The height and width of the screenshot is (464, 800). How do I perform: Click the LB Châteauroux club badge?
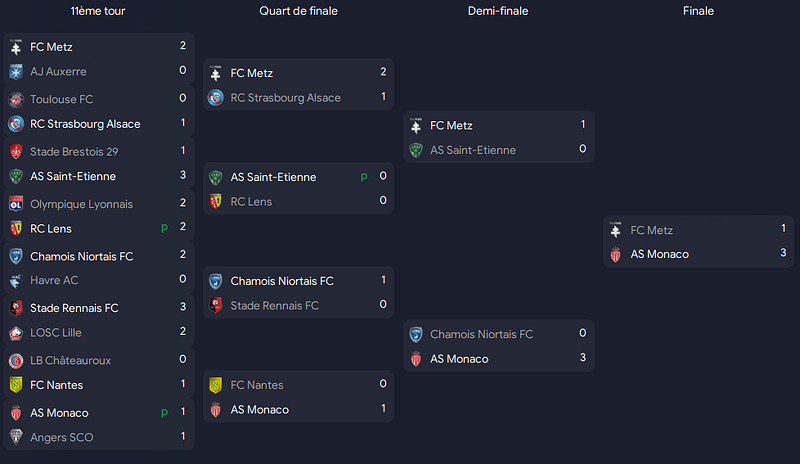(x=16, y=361)
